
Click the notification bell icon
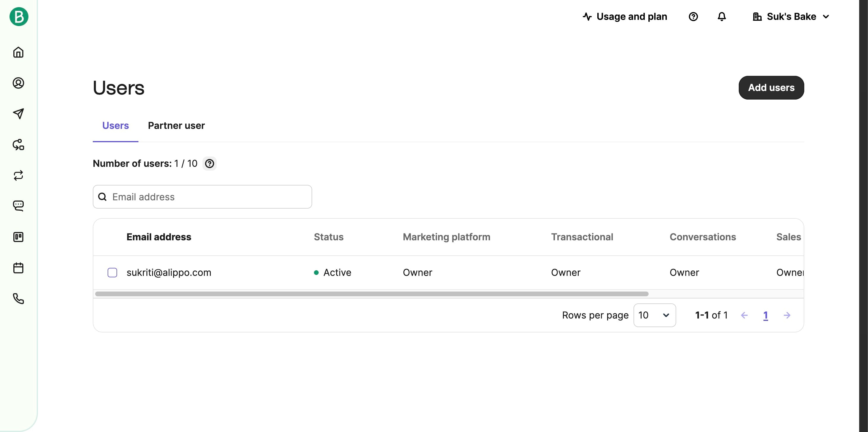[722, 17]
